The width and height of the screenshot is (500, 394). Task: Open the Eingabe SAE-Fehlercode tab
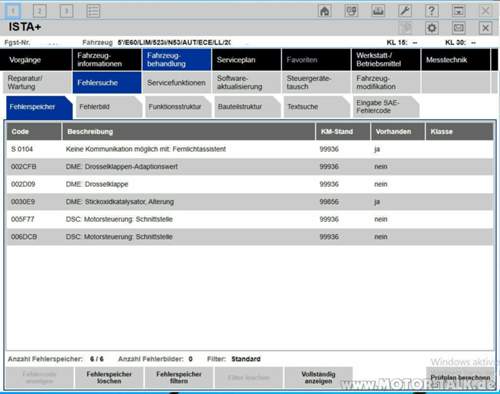pos(386,107)
